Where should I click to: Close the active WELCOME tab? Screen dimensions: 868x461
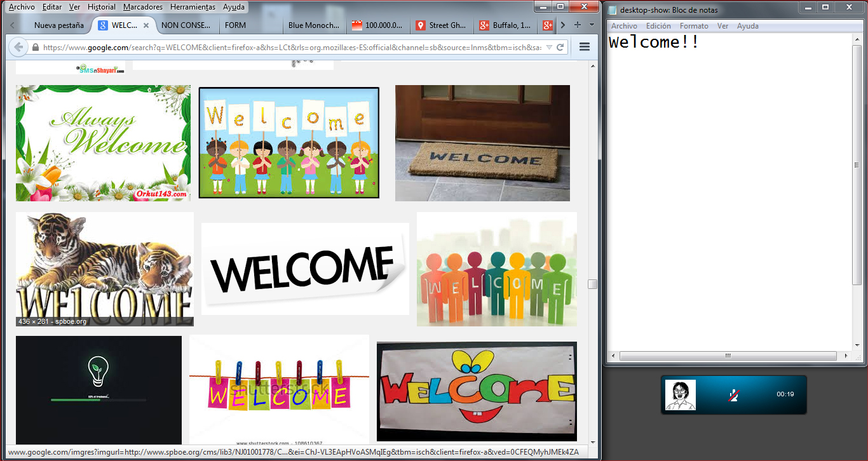(x=146, y=25)
